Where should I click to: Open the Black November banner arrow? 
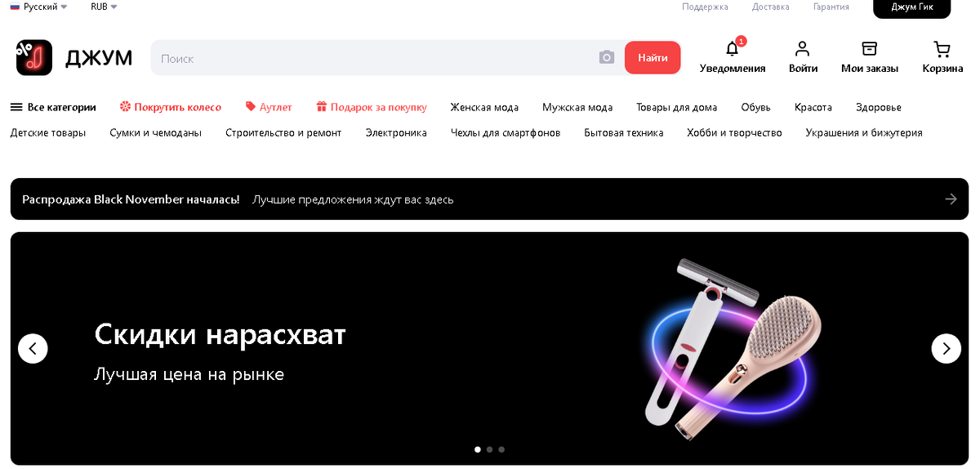[x=951, y=199]
